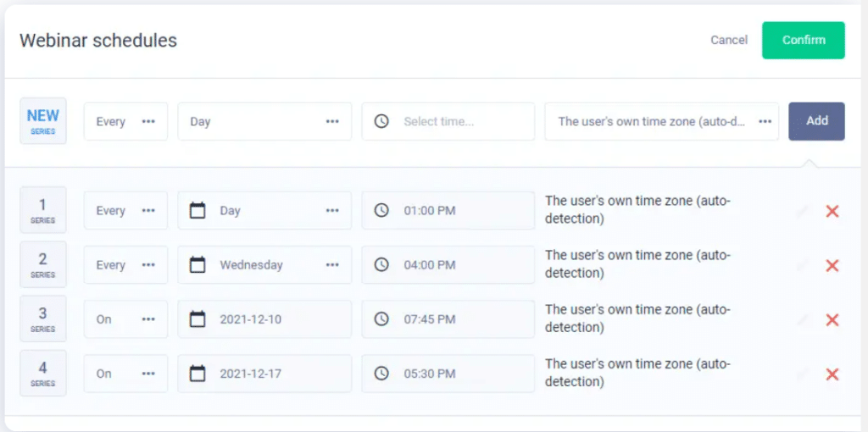Click the calendar icon in series 1
The height and width of the screenshot is (432, 868).
coord(198,210)
